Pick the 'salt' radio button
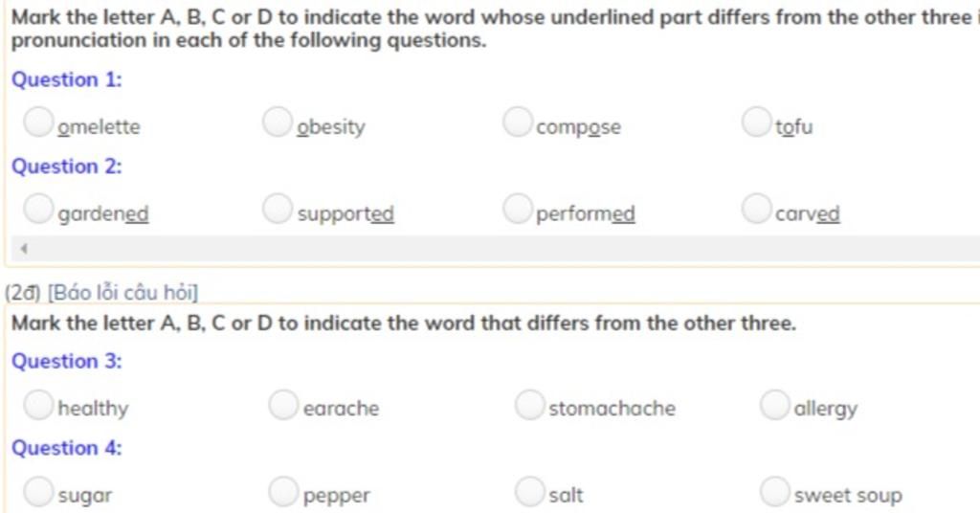The width and height of the screenshot is (980, 513). (530, 492)
